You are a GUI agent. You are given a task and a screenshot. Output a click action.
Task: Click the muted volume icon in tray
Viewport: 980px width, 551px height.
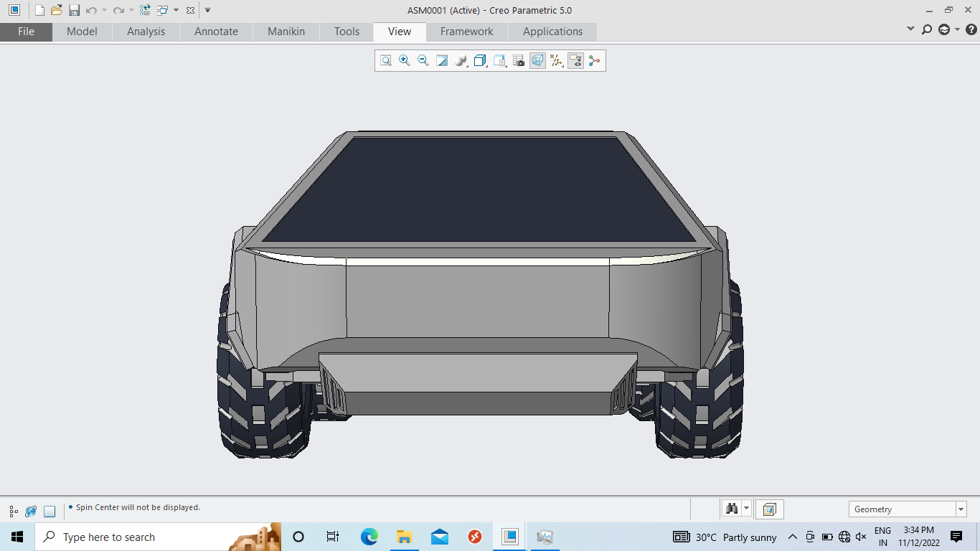(x=862, y=537)
